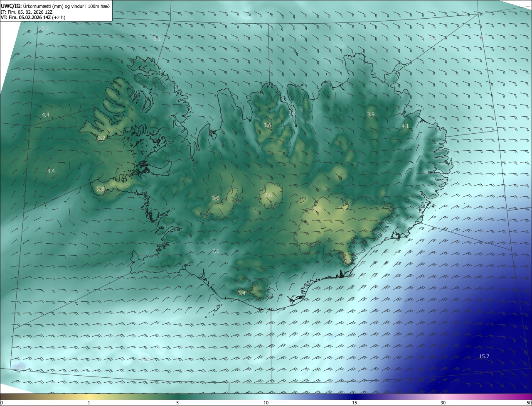Viewport: 532px width, 406px height.
Task: Click the 3.0 value label on the map
Action: click(x=216, y=198)
